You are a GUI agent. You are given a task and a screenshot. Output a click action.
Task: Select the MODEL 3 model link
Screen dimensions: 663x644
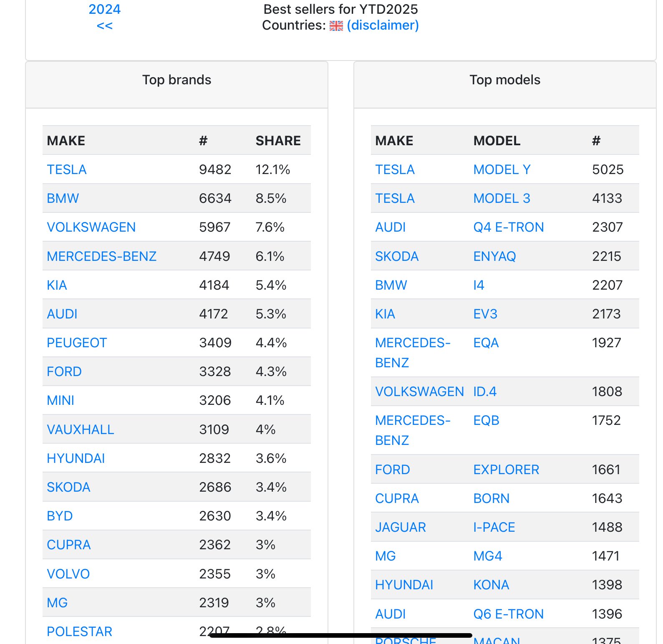pyautogui.click(x=502, y=198)
